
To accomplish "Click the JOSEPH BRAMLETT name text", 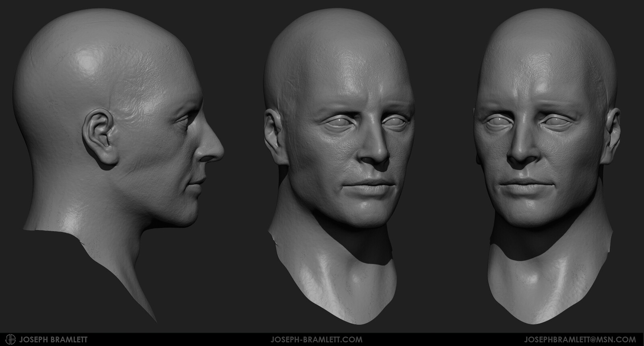I will coord(53,340).
